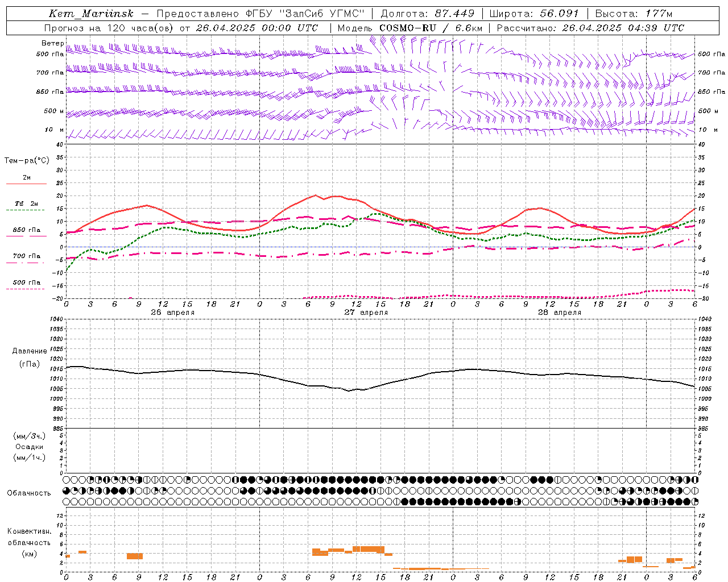The image size is (728, 582).
Task: Click the orange convective cloud bar near hour 9 of 26 апреля
Action: point(135,556)
